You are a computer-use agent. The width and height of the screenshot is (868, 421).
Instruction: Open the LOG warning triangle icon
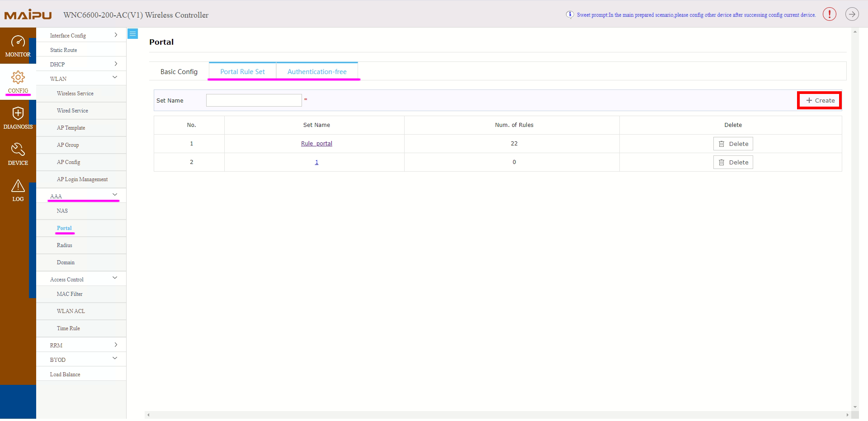tap(18, 186)
